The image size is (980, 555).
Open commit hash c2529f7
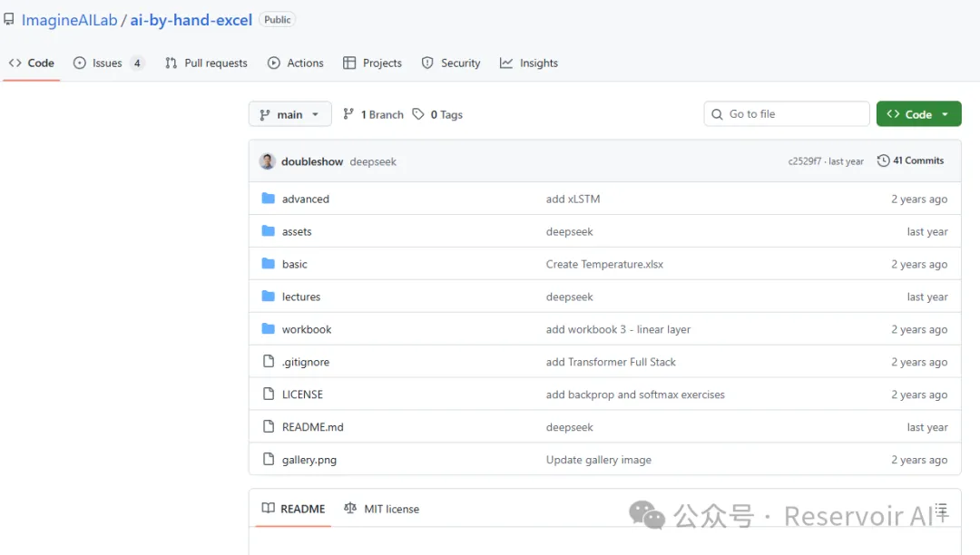804,161
